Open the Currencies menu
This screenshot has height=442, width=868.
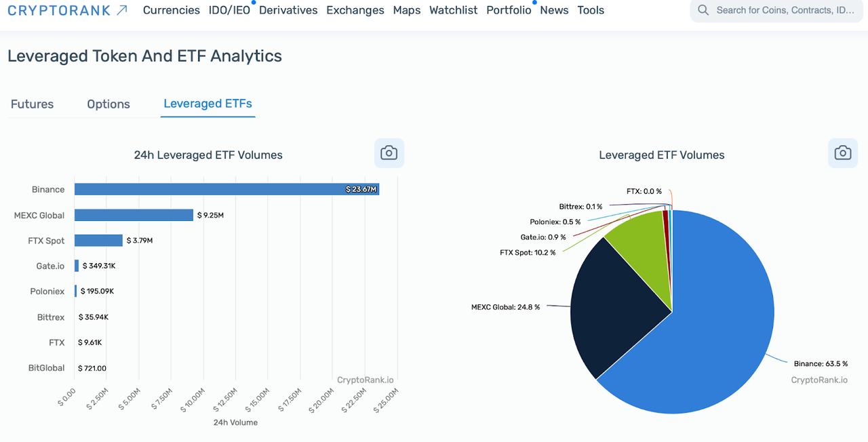[171, 9]
